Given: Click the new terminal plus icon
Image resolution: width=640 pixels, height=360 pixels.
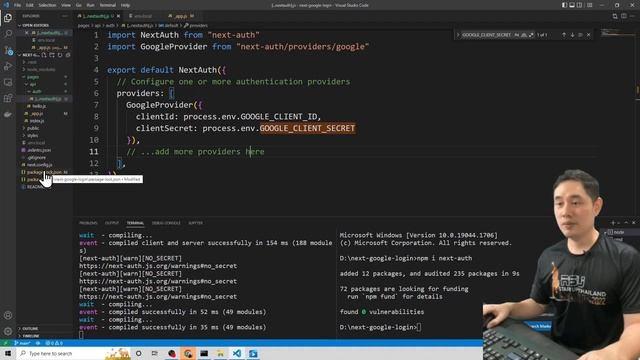Looking at the screenshot, I should coord(613,223).
